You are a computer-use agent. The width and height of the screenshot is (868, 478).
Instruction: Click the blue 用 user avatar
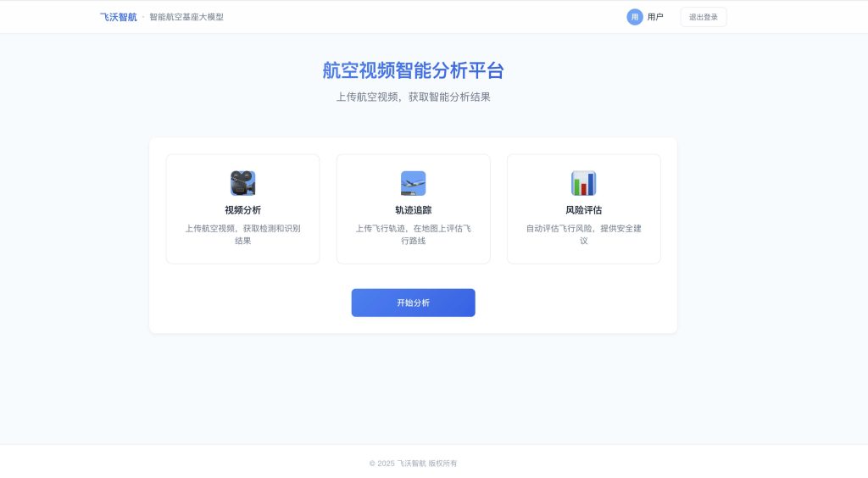[x=634, y=17]
